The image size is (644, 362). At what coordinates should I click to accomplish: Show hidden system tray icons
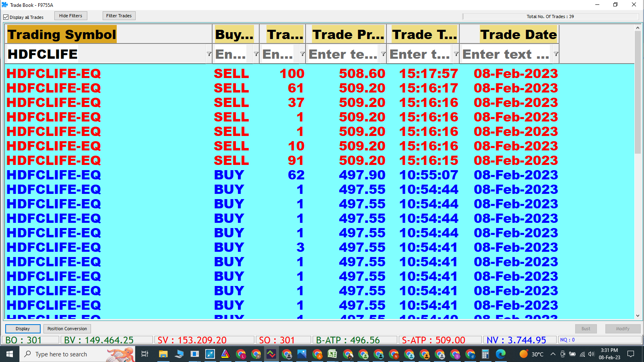pos(553,354)
